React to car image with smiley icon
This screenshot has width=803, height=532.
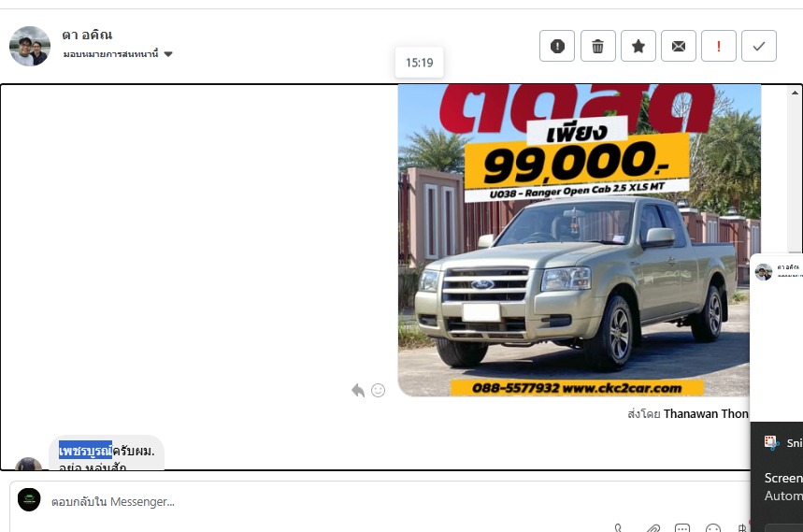pos(378,390)
